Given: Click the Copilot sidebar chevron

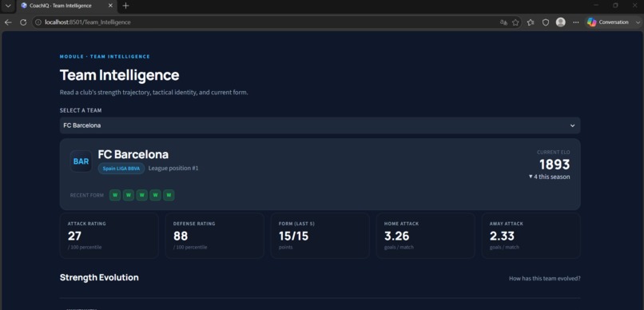Looking at the screenshot, I should coord(638,22).
